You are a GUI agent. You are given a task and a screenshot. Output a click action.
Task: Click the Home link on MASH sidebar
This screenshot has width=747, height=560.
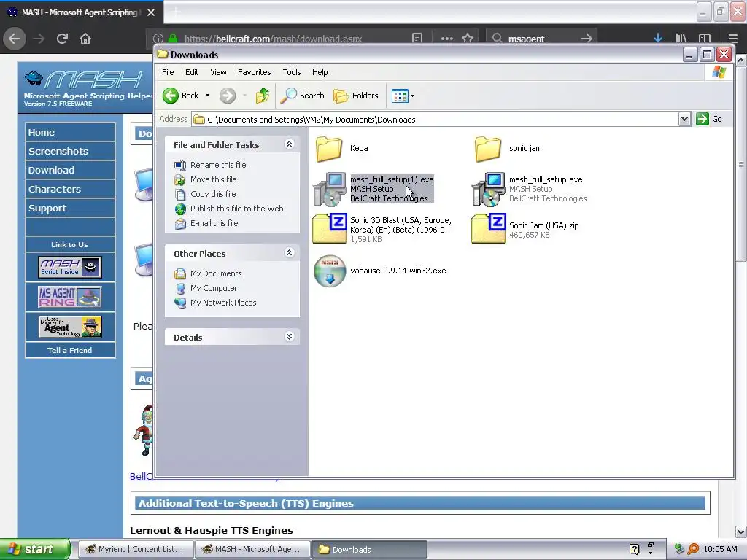click(70, 132)
